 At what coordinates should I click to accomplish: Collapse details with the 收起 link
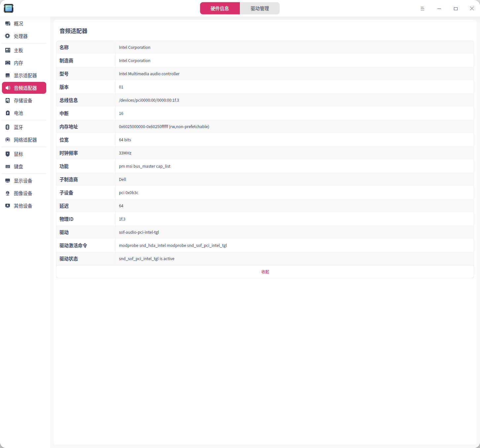[265, 272]
